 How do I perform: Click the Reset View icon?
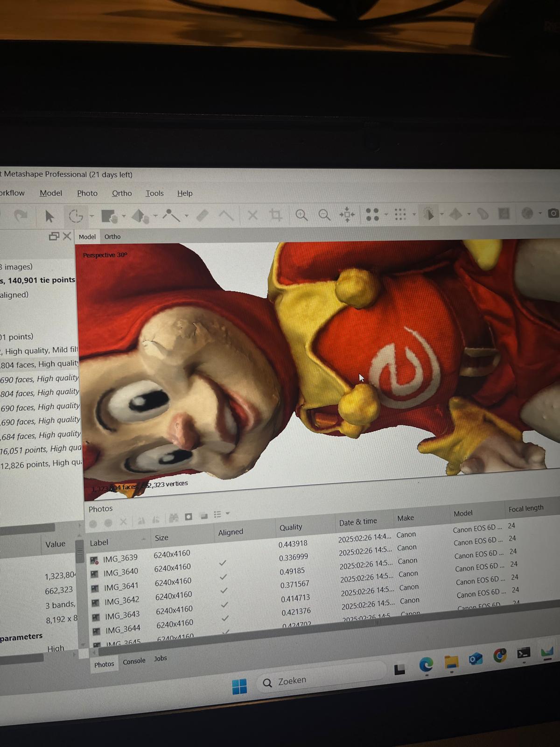click(347, 215)
